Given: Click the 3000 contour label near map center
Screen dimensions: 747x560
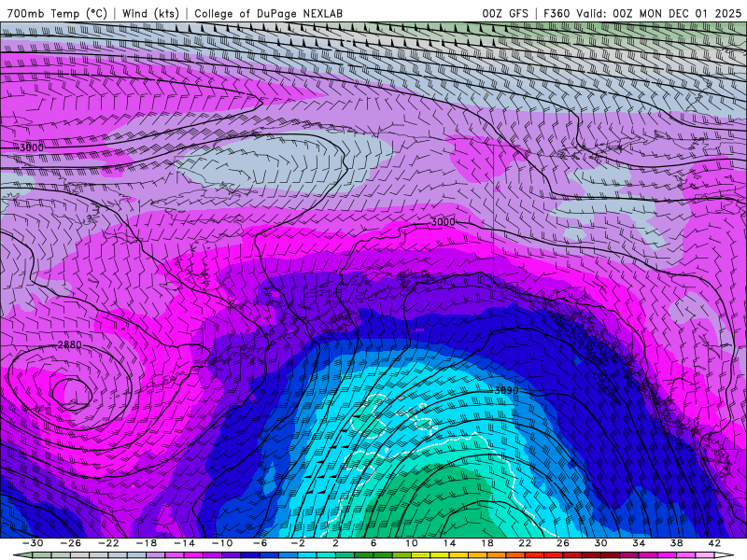Looking at the screenshot, I should point(444,222).
